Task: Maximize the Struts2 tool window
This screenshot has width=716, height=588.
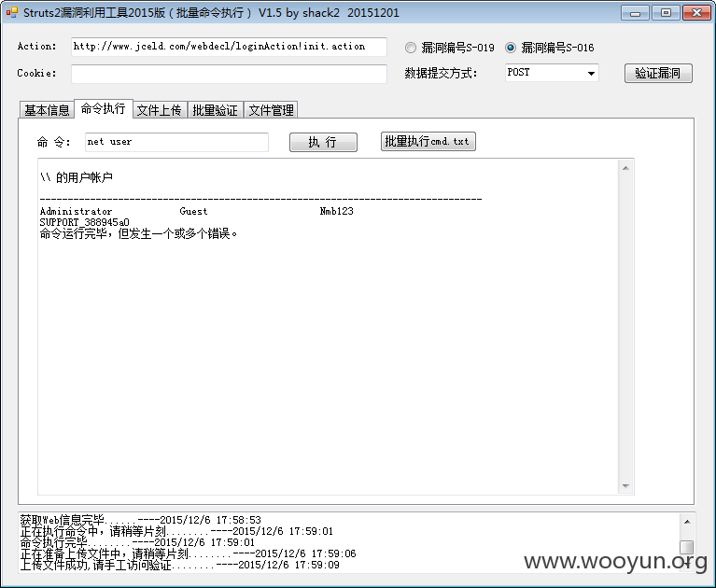Action: (x=666, y=13)
